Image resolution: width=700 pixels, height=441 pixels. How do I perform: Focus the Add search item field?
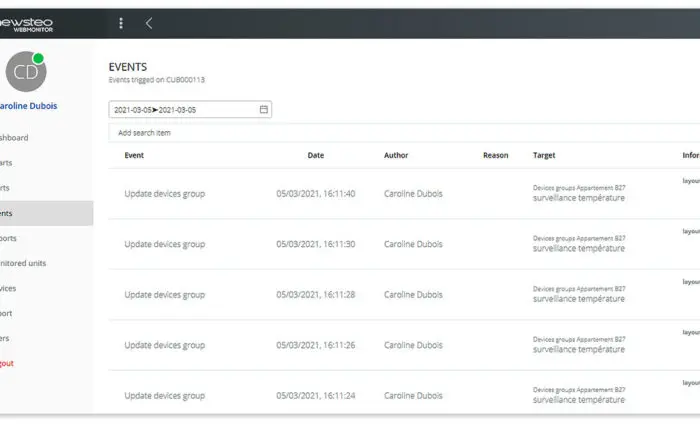click(404, 133)
